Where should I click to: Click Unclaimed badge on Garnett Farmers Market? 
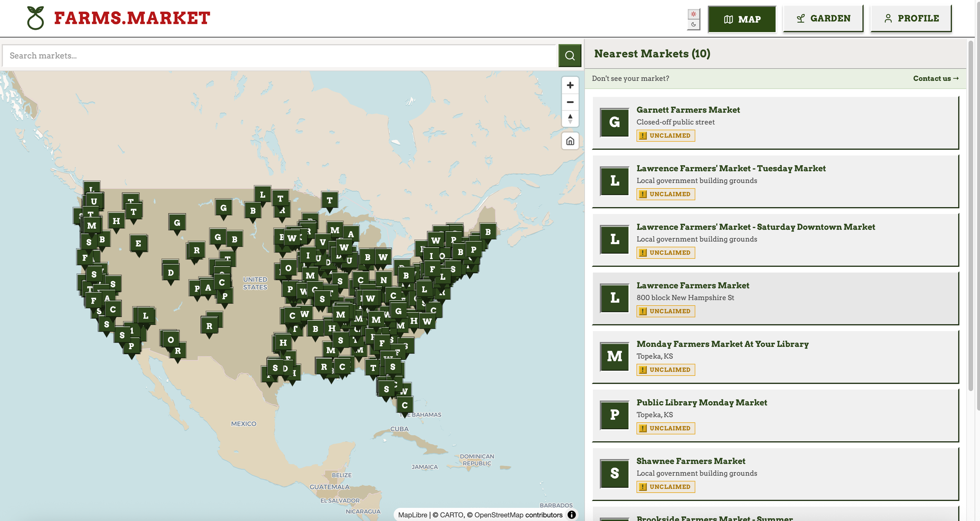coord(666,136)
